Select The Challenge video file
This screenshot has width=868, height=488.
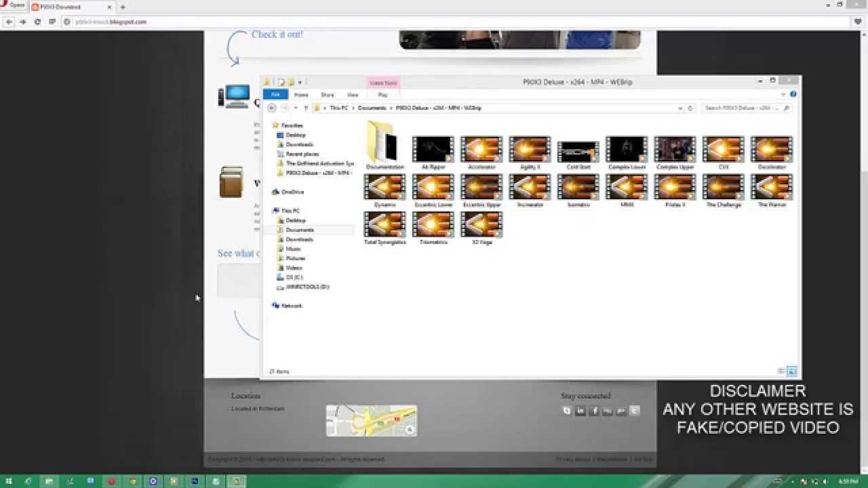coord(724,190)
